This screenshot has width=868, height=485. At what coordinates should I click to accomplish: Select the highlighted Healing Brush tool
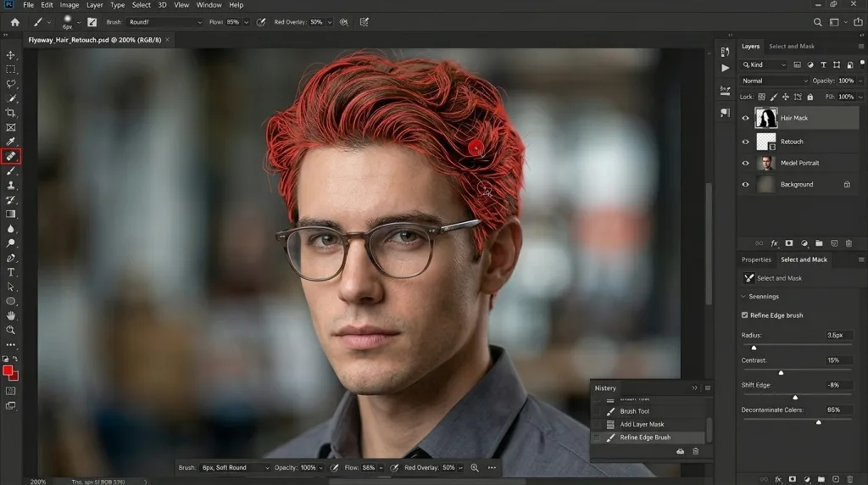tap(10, 157)
